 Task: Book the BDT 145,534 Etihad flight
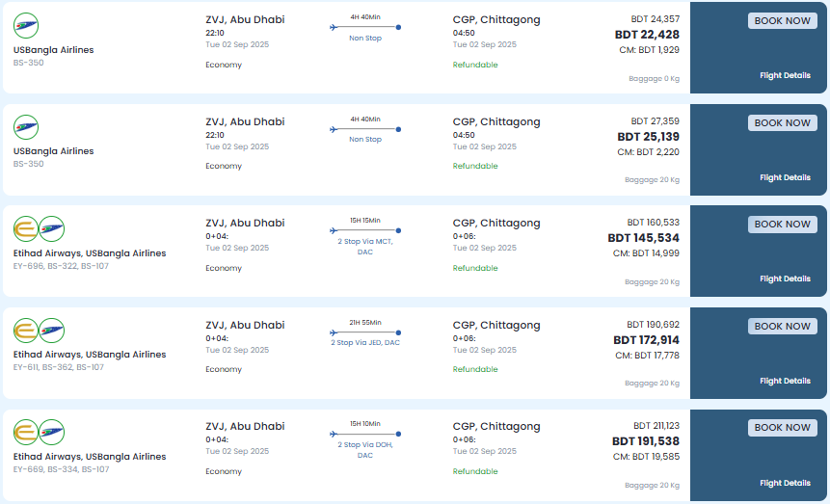(783, 225)
